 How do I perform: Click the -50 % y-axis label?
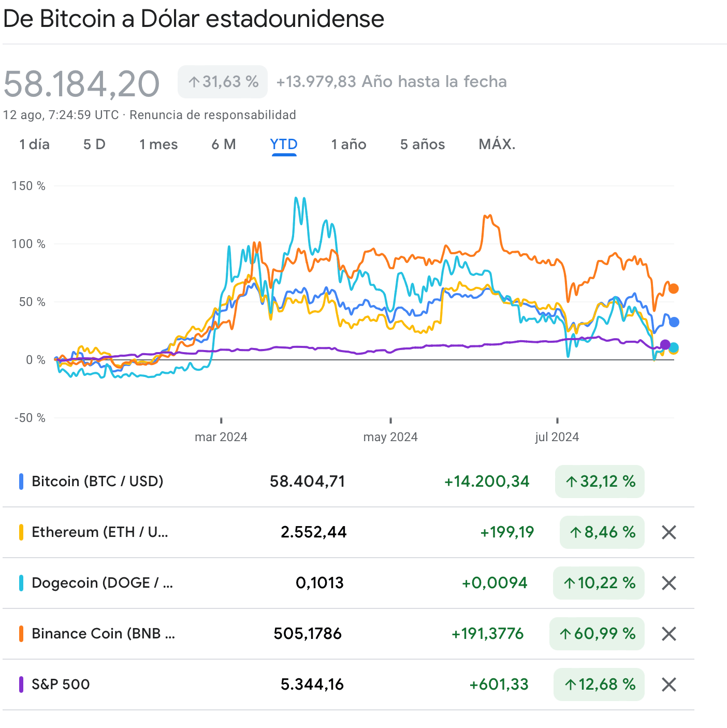coord(30,418)
